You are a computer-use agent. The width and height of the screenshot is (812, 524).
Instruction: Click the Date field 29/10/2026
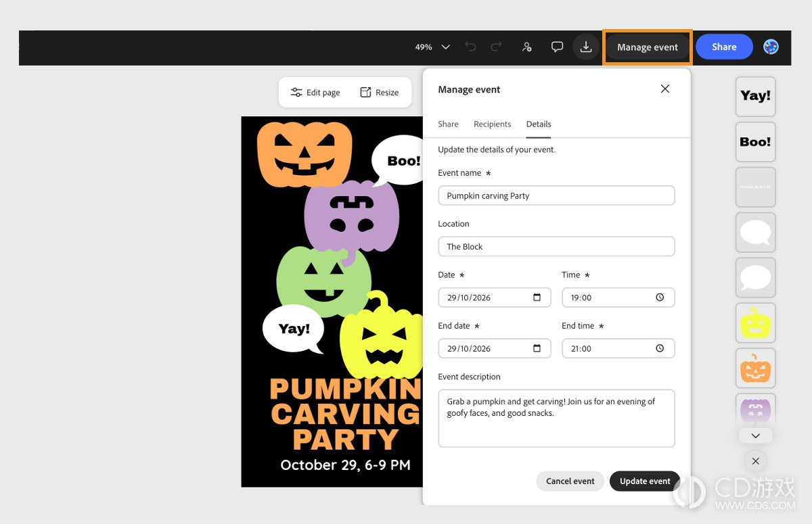click(495, 297)
